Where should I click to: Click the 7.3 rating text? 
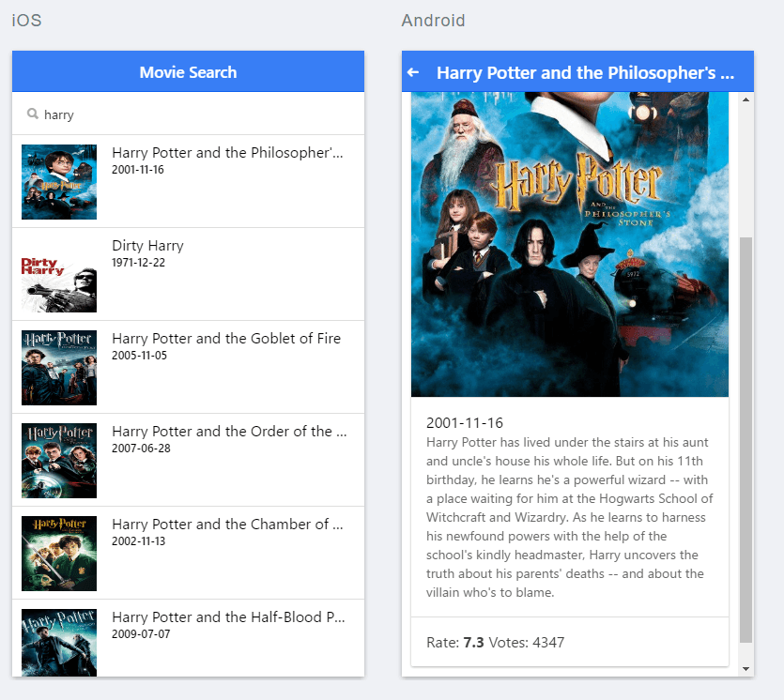[471, 643]
